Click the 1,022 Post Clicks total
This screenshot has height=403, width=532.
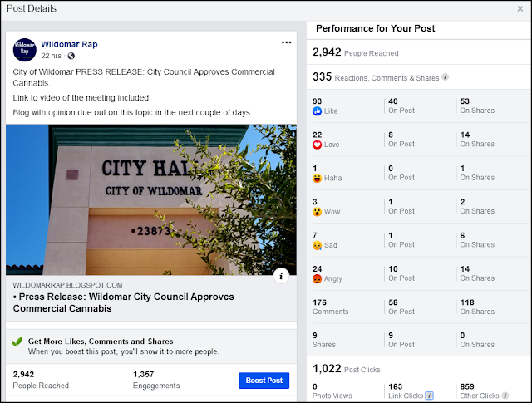(x=347, y=369)
